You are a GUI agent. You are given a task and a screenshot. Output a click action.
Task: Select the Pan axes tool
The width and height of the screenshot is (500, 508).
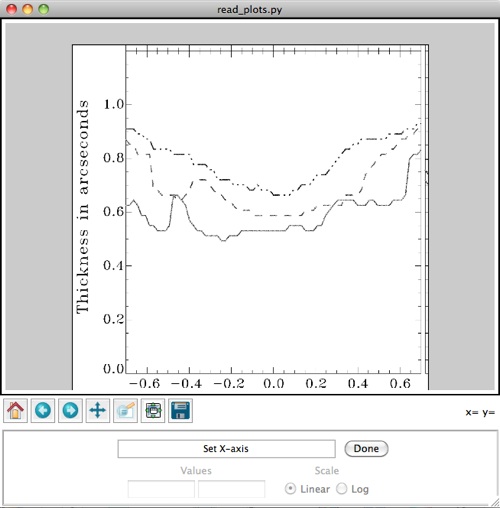(98, 410)
